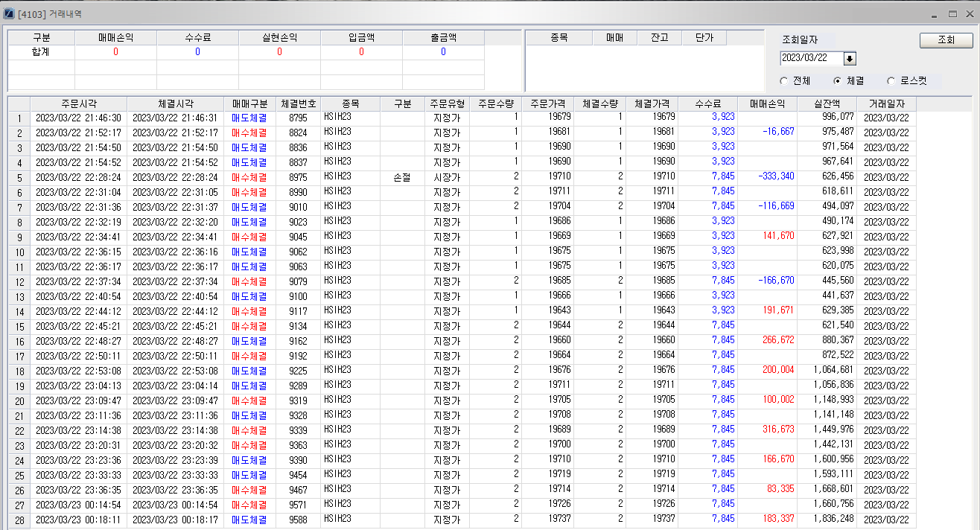
Task: Open the 조회일자 date dropdown arrow
Action: [850, 59]
